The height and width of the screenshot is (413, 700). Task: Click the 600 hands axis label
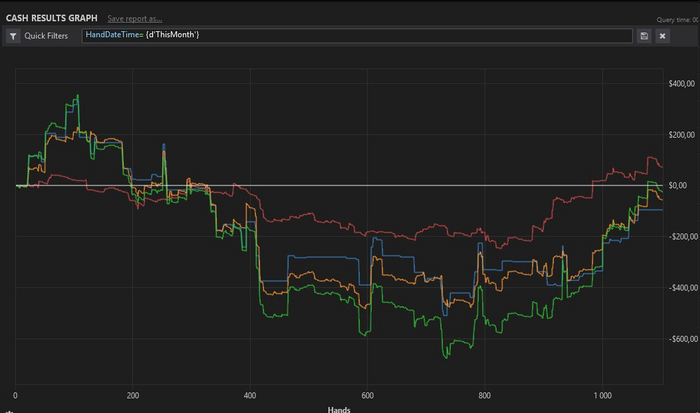point(367,396)
